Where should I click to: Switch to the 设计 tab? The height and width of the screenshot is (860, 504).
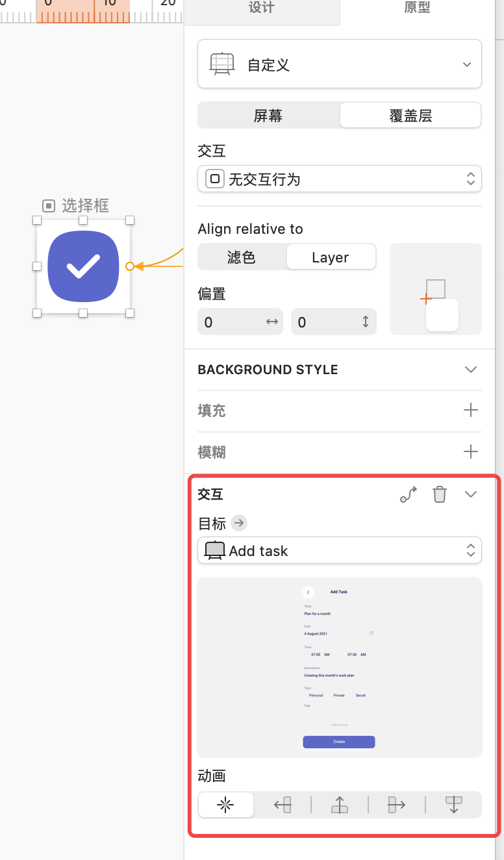262,8
